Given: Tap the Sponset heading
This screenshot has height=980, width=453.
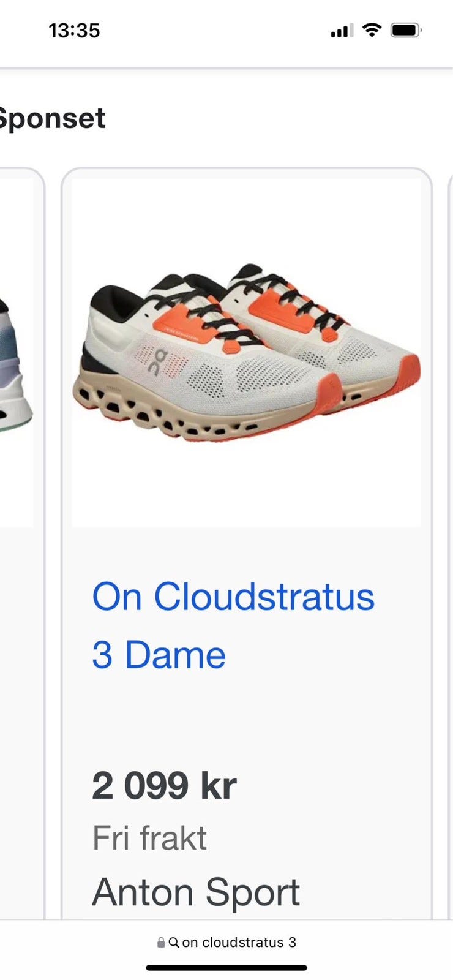Looking at the screenshot, I should [x=53, y=118].
